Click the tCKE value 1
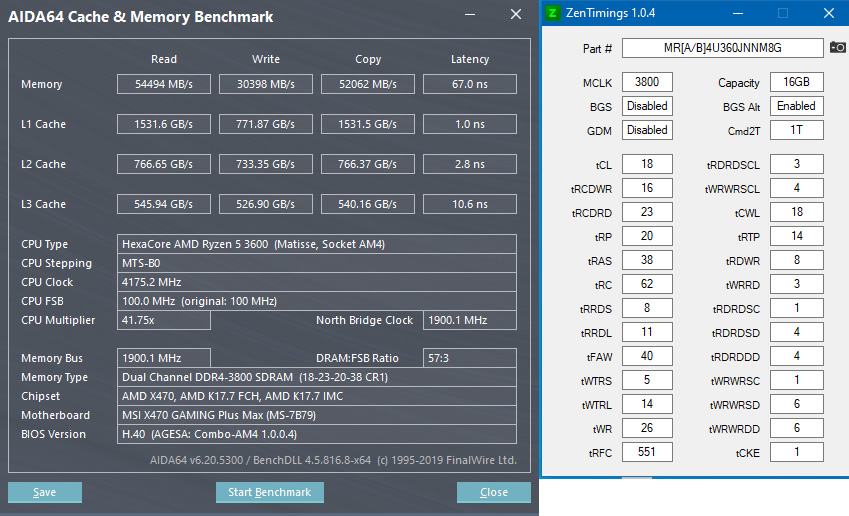Screen dimensions: 849x516 [796, 452]
